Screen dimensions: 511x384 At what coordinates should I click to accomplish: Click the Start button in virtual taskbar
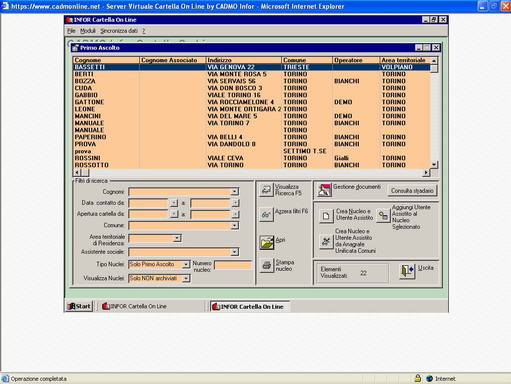[79, 306]
